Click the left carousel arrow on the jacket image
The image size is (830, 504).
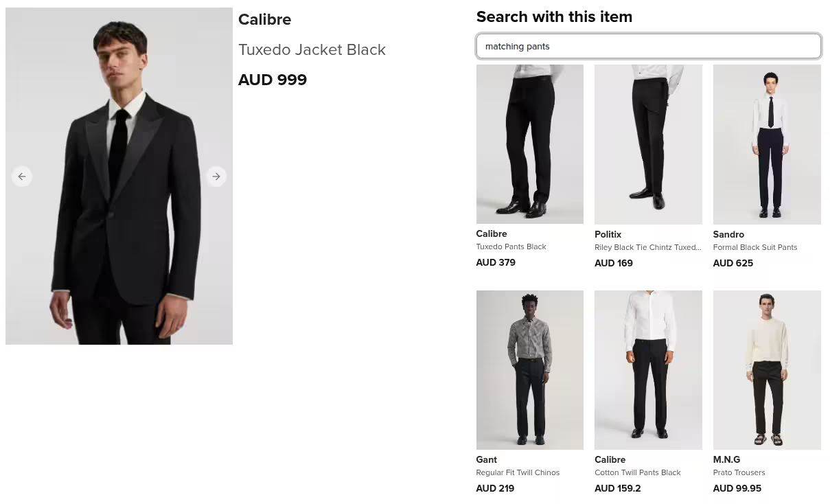pos(21,176)
